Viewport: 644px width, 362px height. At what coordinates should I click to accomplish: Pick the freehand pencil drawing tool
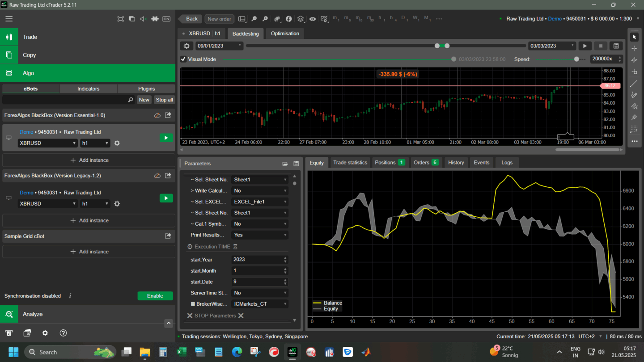pos(634,95)
